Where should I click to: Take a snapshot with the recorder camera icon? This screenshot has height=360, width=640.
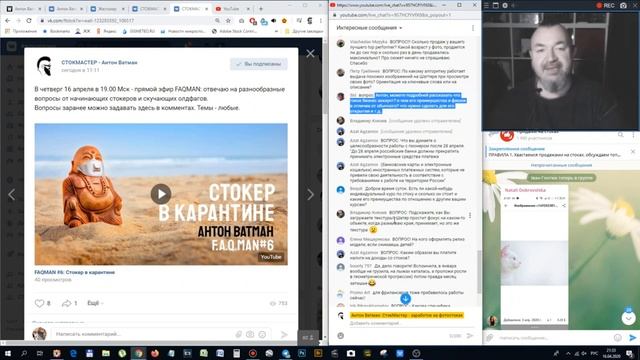tap(623, 5)
